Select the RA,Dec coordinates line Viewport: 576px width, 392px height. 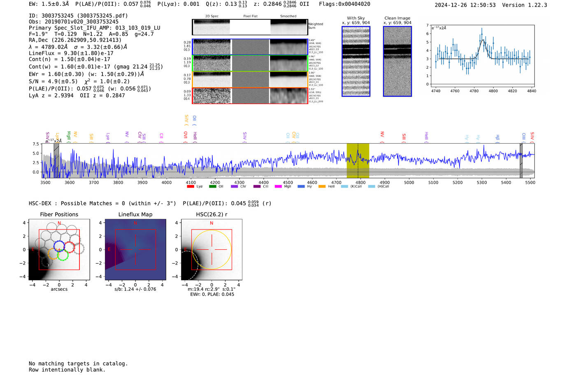[75, 40]
